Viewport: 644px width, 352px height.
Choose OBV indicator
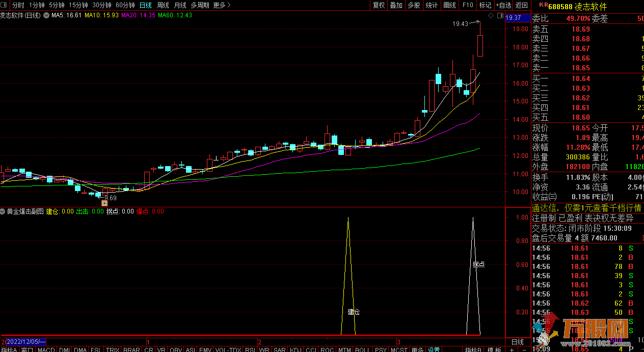[176, 349]
